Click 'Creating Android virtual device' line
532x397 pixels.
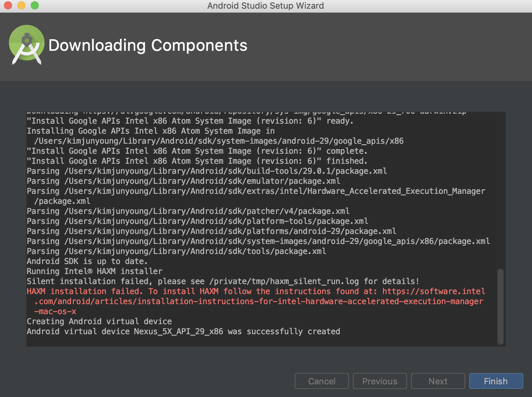99,321
